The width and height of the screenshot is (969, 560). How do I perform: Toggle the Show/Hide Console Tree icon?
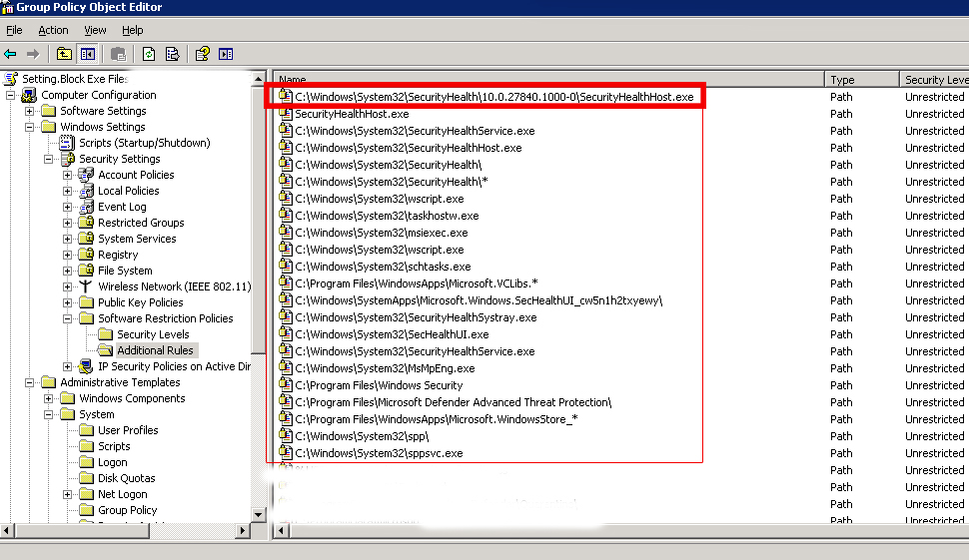[88, 54]
